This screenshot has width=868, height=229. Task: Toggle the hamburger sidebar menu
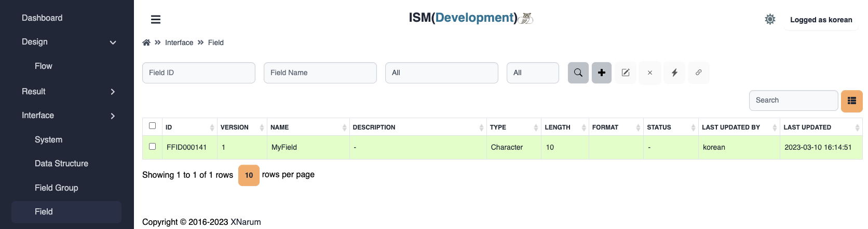pos(156,20)
